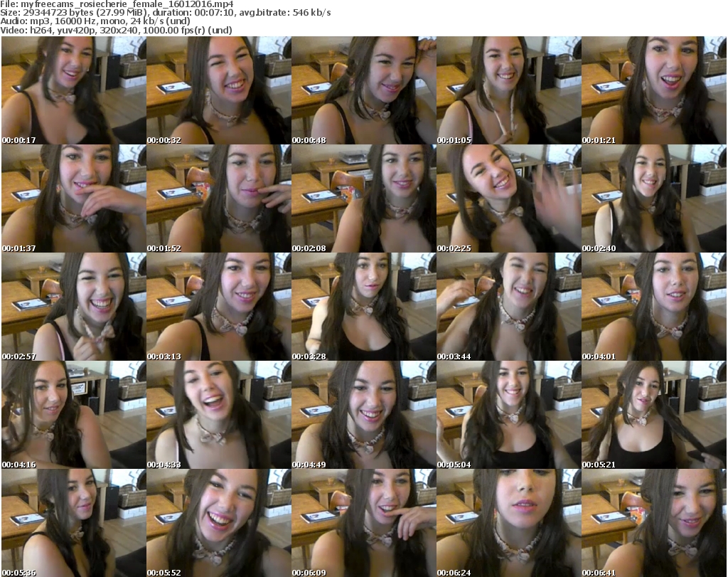This screenshot has height=577, width=728.
Task: Choose the frame captured at 00:06:41
Action: [654, 523]
